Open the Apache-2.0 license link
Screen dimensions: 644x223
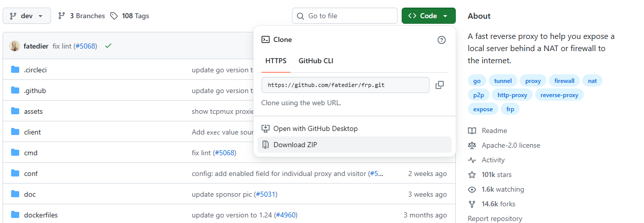(510, 145)
